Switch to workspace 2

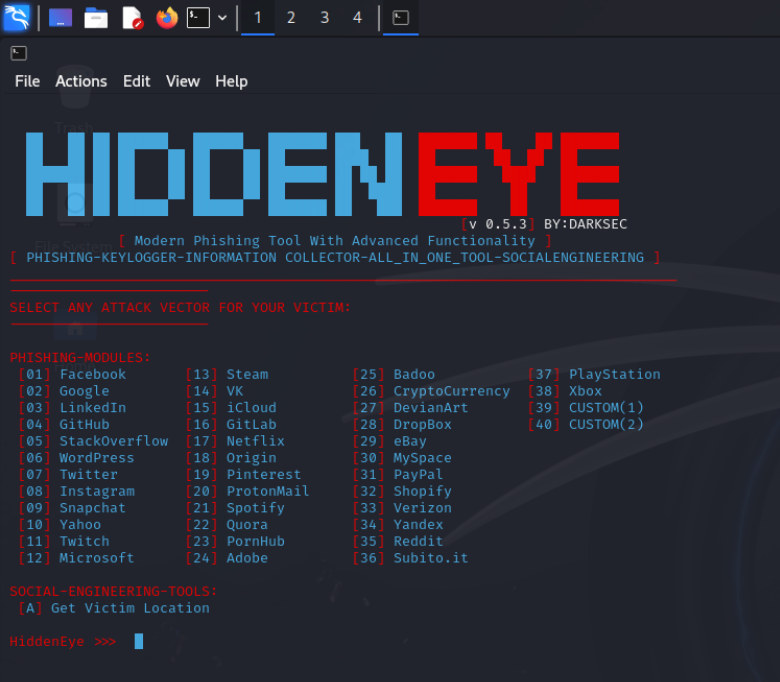(291, 18)
